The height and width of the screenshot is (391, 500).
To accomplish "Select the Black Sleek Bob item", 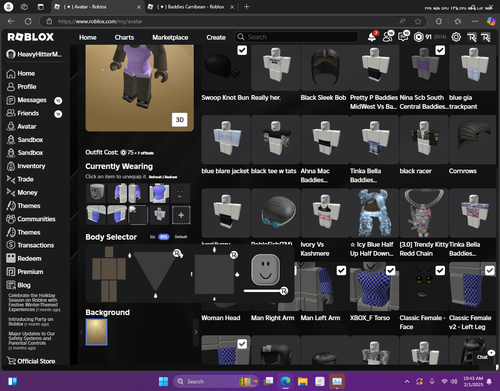I will click(x=325, y=68).
